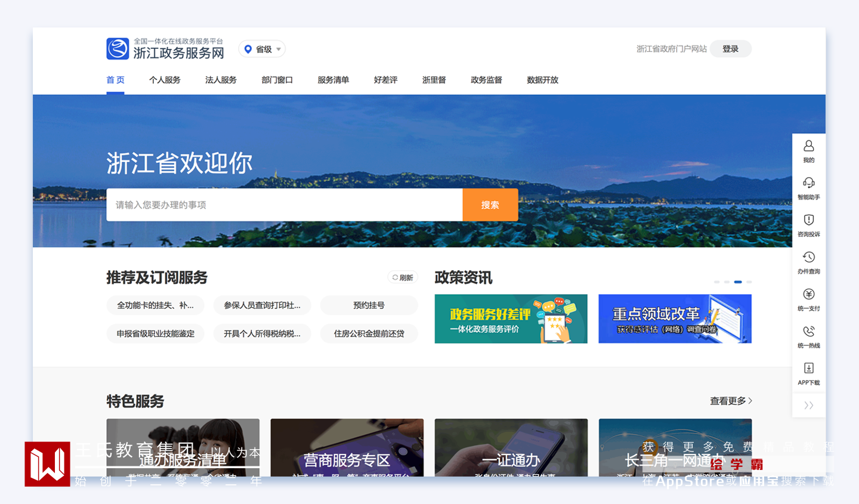This screenshot has height=504, width=859.
Task: Click the 浙江省政府门户网站 link
Action: point(672,49)
